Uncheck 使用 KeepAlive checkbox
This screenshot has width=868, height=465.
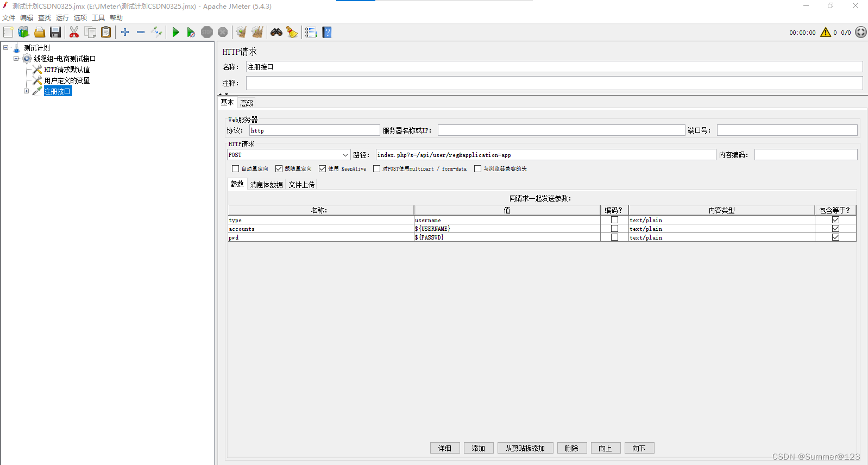322,169
